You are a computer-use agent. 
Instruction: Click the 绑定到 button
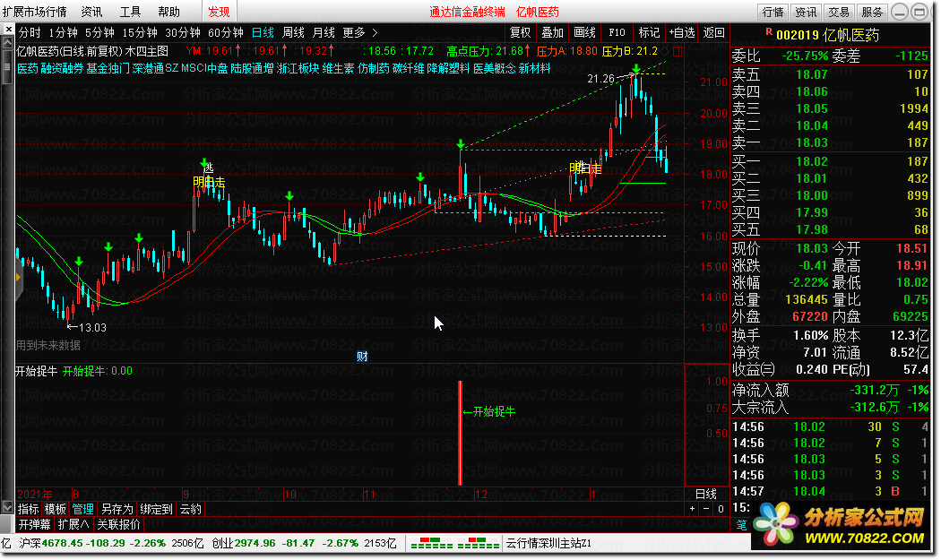[156, 509]
